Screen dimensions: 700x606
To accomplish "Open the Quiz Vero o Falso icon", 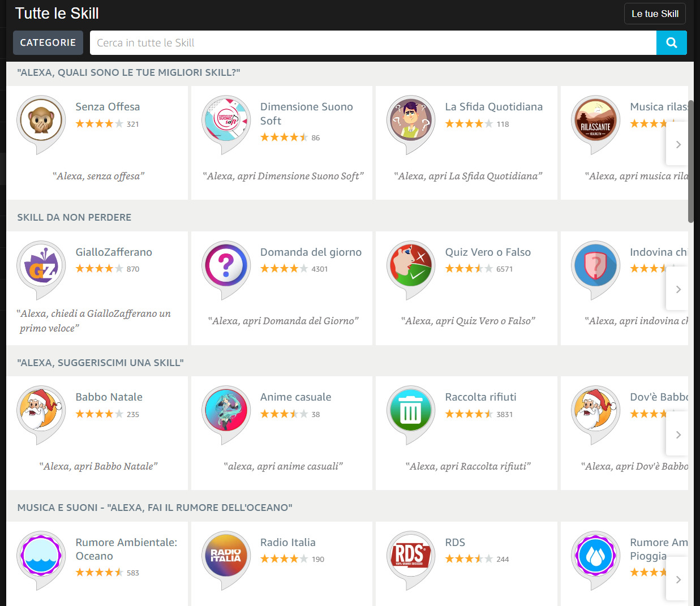I will (x=411, y=269).
